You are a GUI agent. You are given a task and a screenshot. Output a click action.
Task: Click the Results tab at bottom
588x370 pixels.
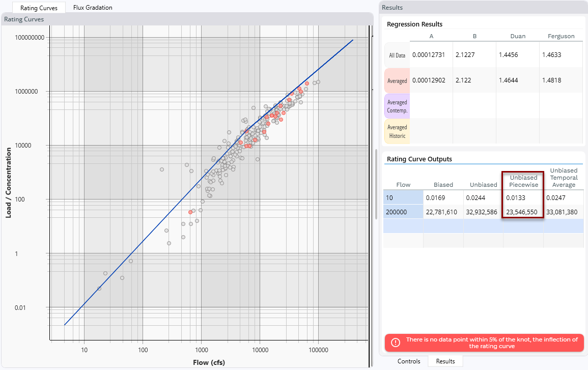pyautogui.click(x=445, y=361)
